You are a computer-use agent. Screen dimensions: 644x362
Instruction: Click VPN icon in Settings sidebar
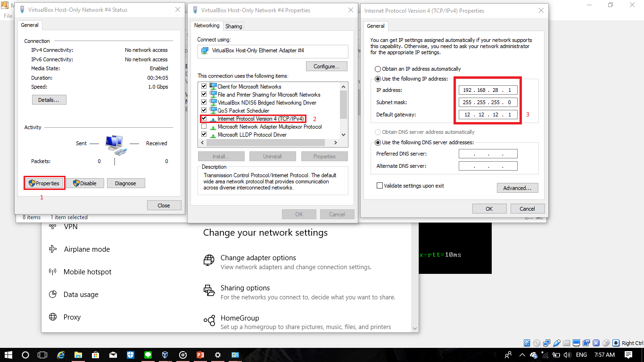53,227
